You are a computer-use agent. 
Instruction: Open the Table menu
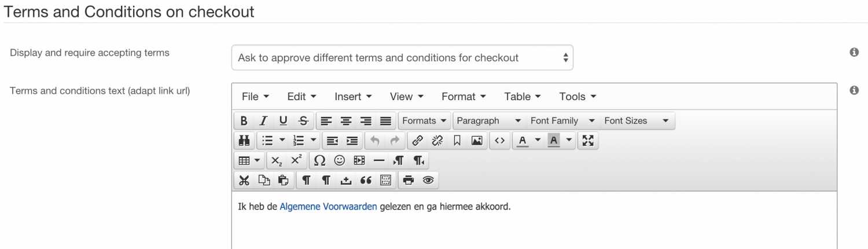point(523,97)
